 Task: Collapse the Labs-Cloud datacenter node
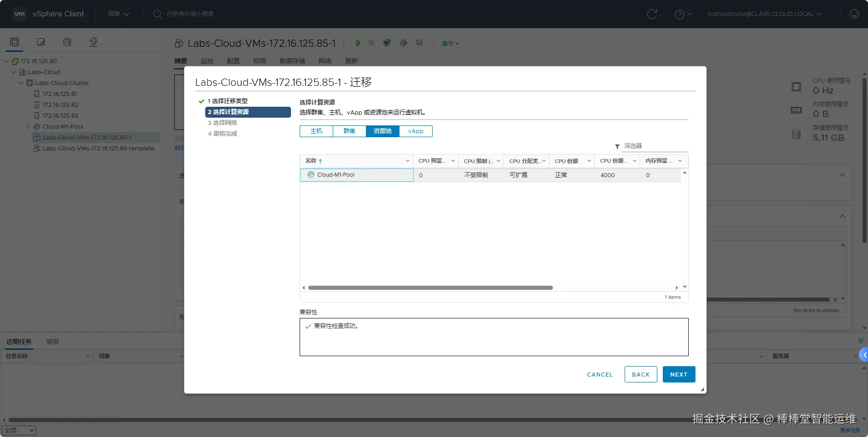click(14, 72)
